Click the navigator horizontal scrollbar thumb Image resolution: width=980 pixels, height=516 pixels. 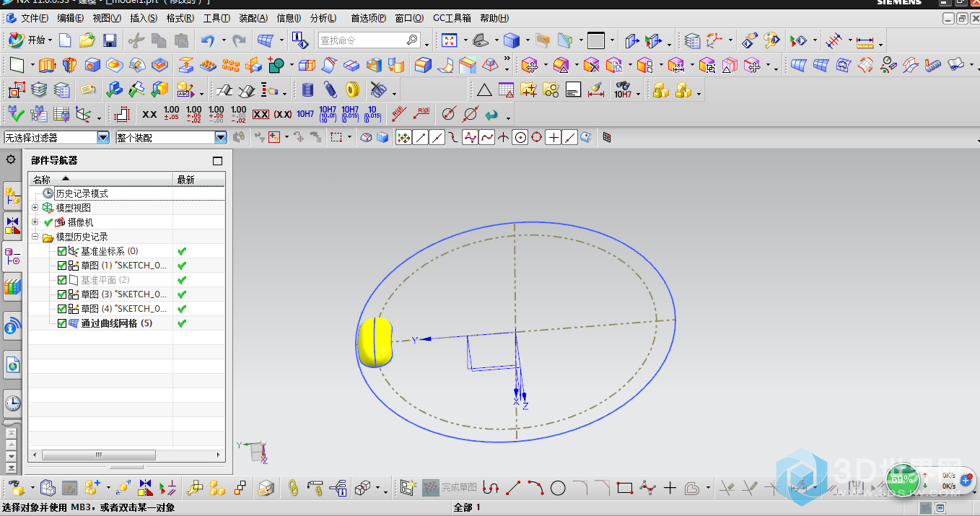tap(98, 455)
